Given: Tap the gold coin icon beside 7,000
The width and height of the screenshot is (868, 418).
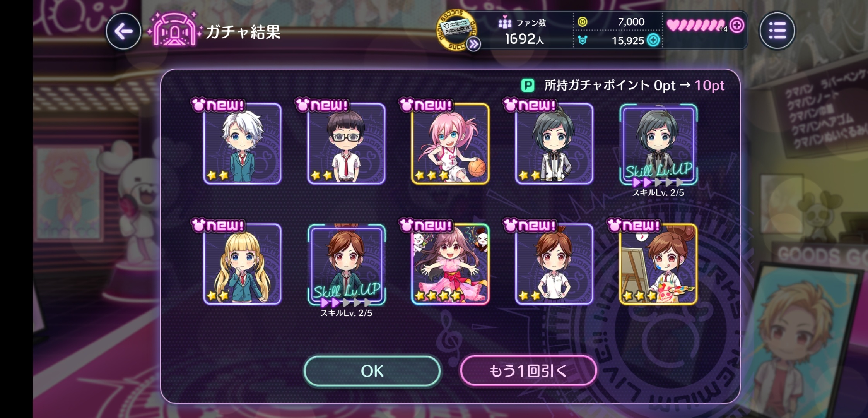Looking at the screenshot, I should tap(582, 22).
